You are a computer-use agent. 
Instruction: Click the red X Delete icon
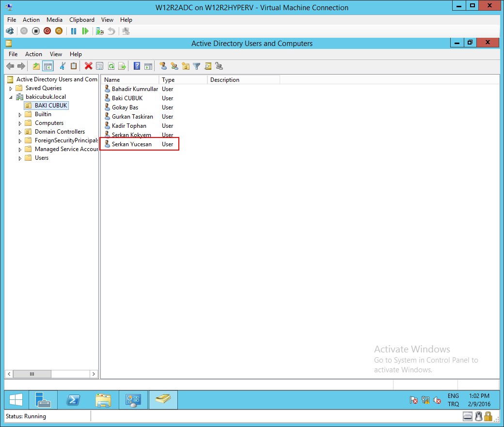[x=88, y=66]
